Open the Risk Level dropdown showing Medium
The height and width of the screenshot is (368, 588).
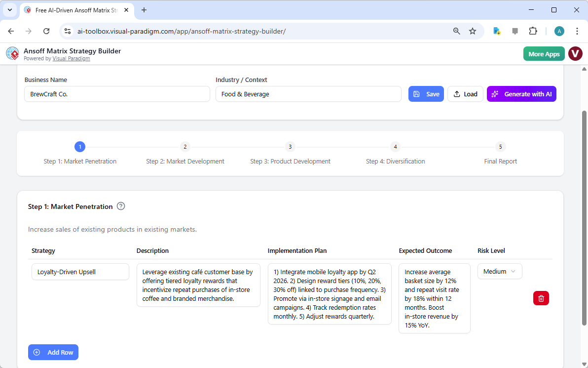(x=500, y=271)
